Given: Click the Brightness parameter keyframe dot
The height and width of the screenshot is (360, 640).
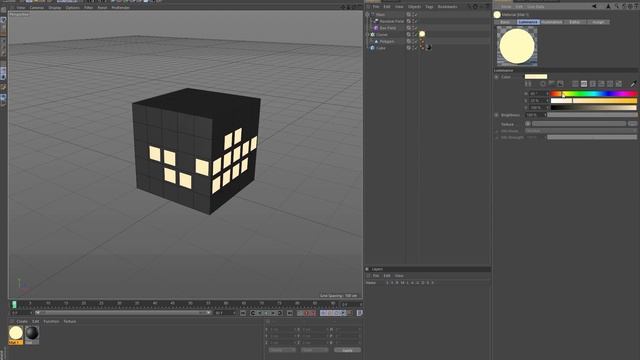Looking at the screenshot, I should (497, 115).
